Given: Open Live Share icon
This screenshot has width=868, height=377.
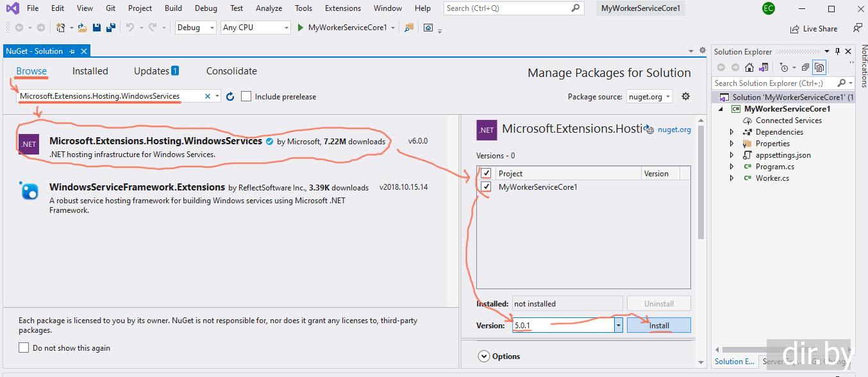Looking at the screenshot, I should pos(795,28).
